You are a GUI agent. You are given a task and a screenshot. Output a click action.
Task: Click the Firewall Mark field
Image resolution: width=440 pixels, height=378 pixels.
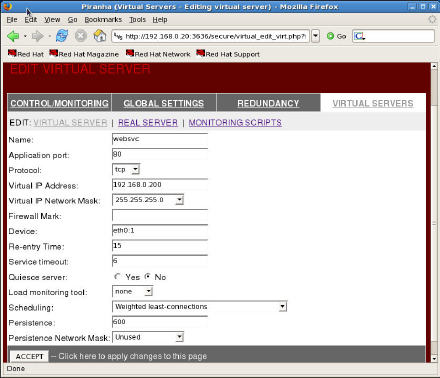pyautogui.click(x=160, y=216)
